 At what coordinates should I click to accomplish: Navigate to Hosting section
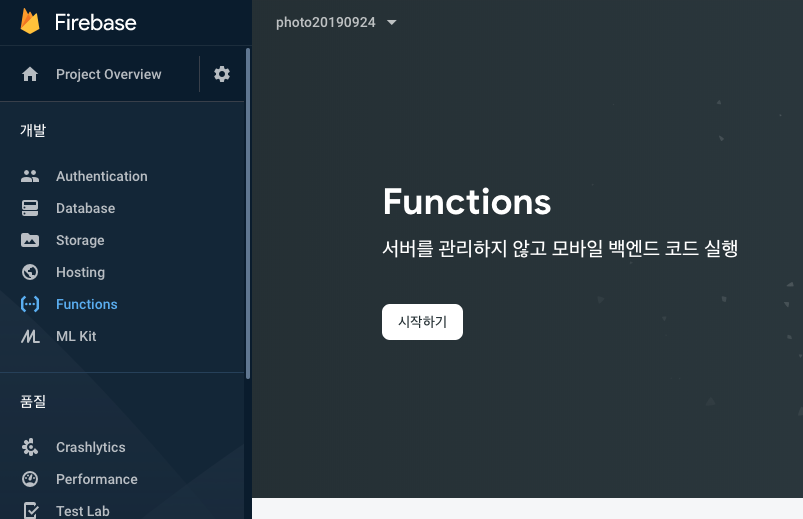(x=80, y=272)
